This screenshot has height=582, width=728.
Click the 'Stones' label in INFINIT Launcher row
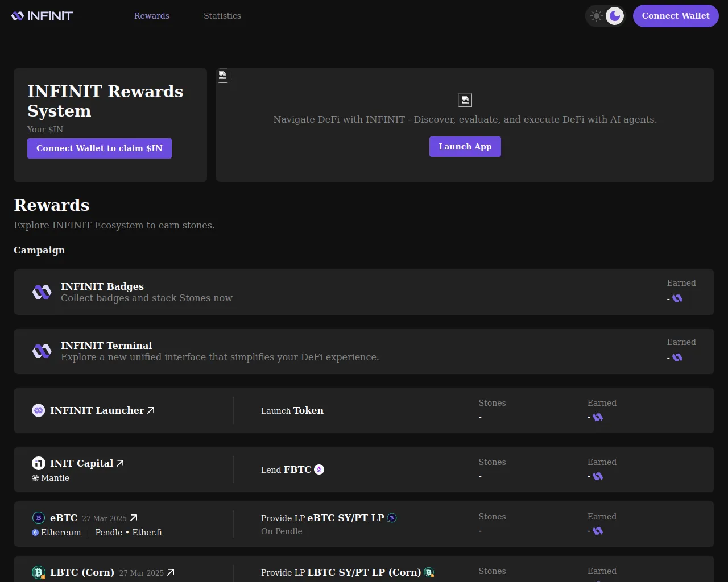[x=492, y=403]
